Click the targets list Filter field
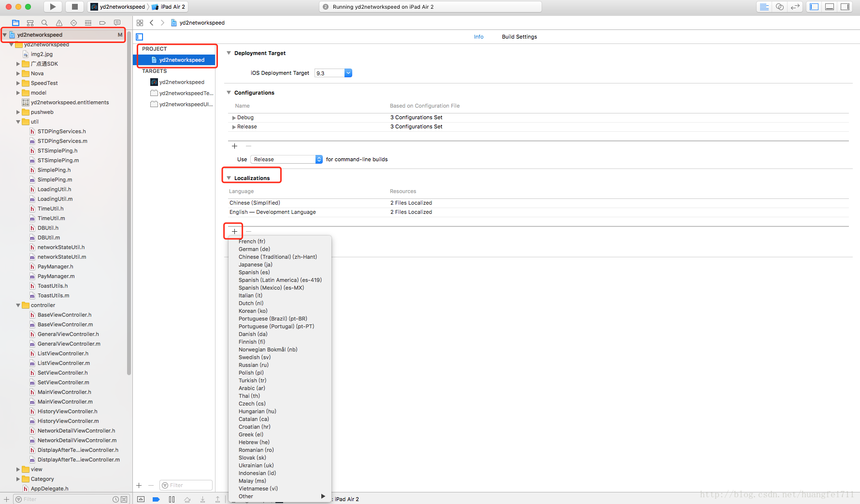This screenshot has width=860, height=504. click(x=186, y=485)
